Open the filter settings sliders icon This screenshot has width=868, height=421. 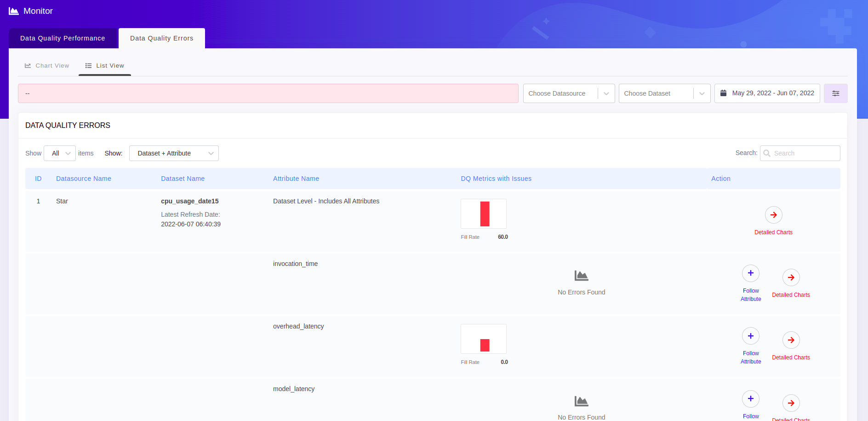point(835,93)
